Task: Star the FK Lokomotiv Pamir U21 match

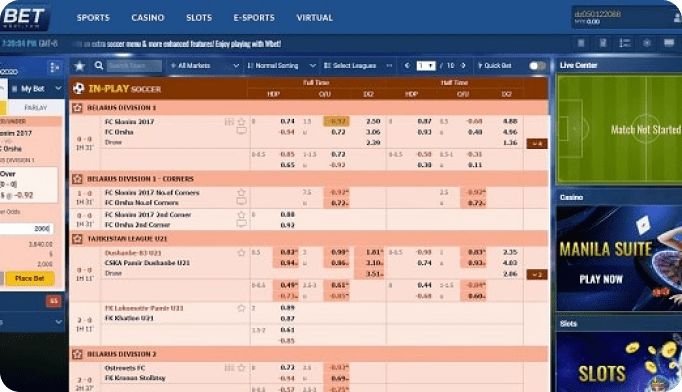Action: [x=241, y=308]
